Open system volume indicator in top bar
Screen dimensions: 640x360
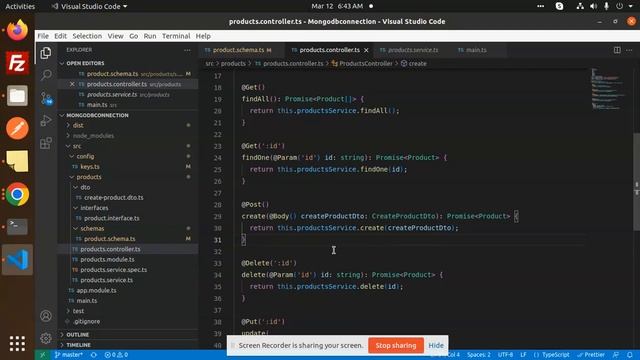(x=593, y=6)
